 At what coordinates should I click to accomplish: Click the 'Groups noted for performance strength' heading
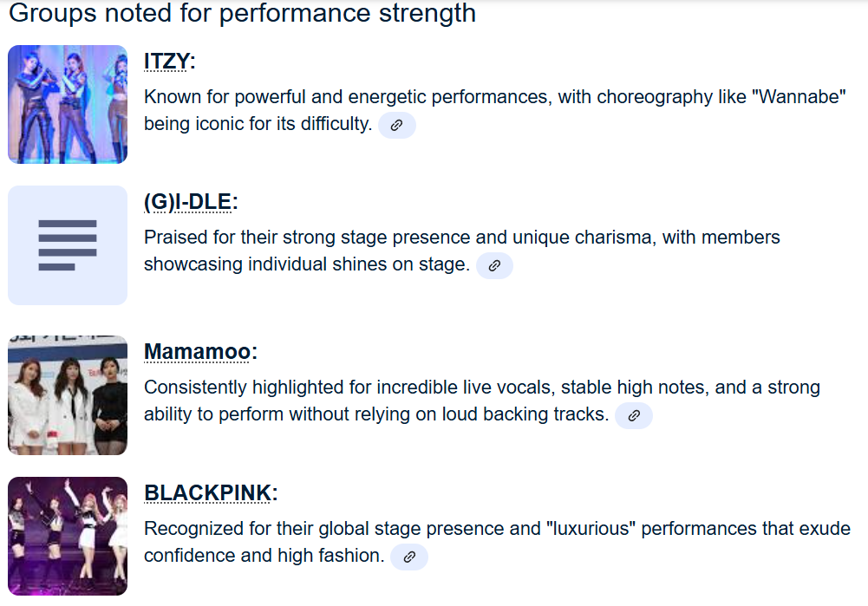[x=242, y=14]
